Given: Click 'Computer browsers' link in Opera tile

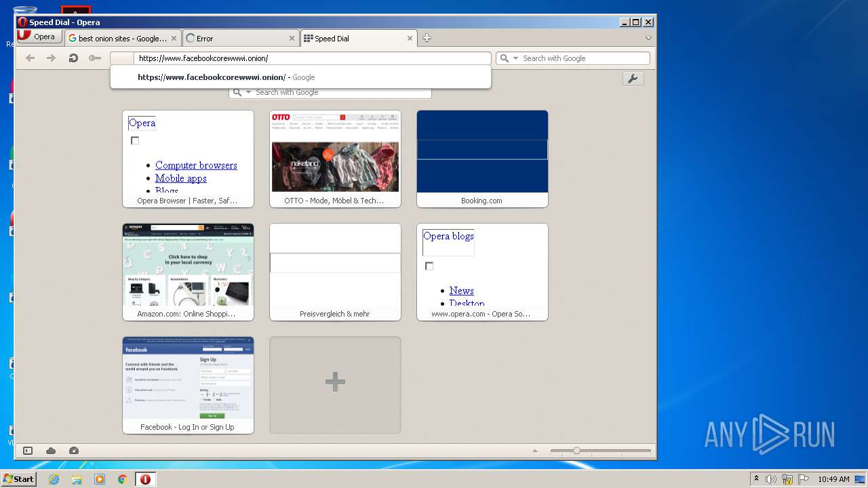Looking at the screenshot, I should (x=196, y=165).
